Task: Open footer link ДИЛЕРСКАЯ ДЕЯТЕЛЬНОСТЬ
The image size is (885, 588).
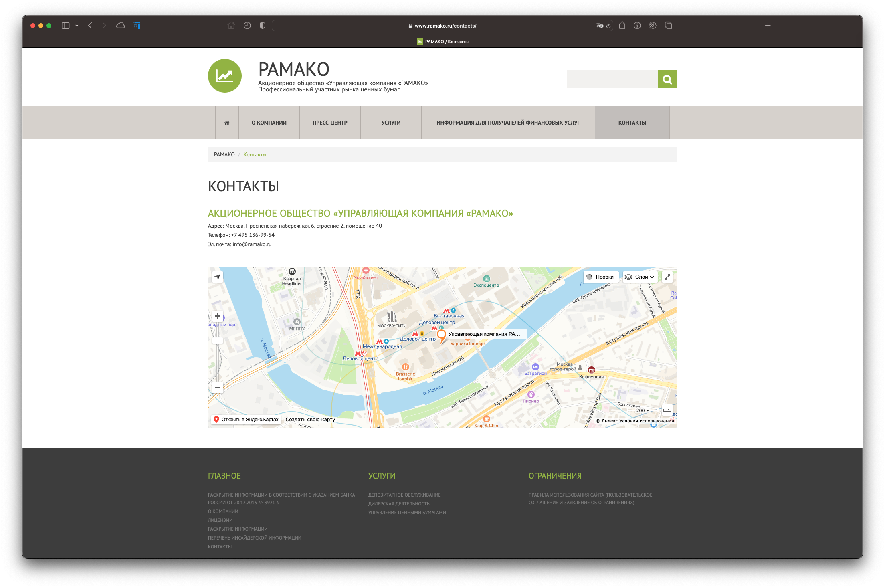Action: coord(399,504)
